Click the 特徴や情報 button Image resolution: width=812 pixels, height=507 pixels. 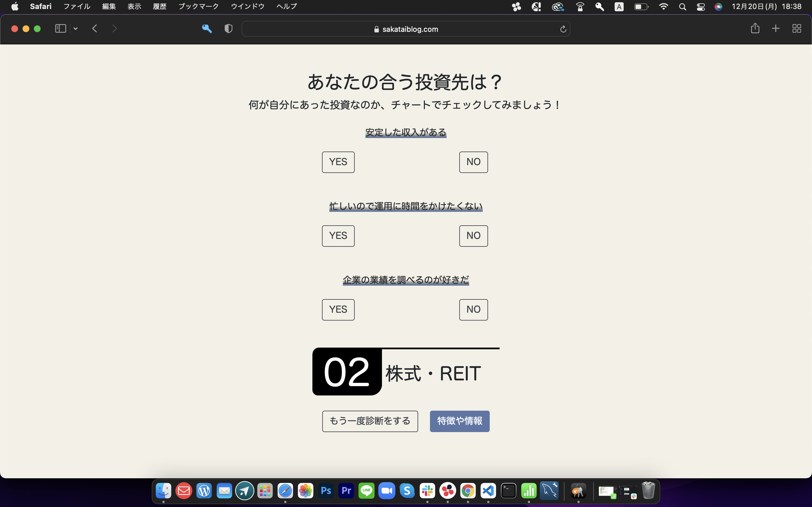[459, 421]
